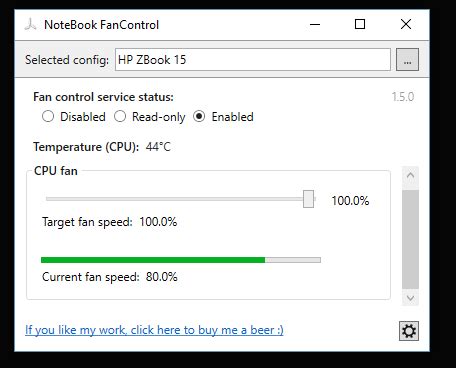
Task: Close the NoteBook FanControl window
Action: click(406, 24)
